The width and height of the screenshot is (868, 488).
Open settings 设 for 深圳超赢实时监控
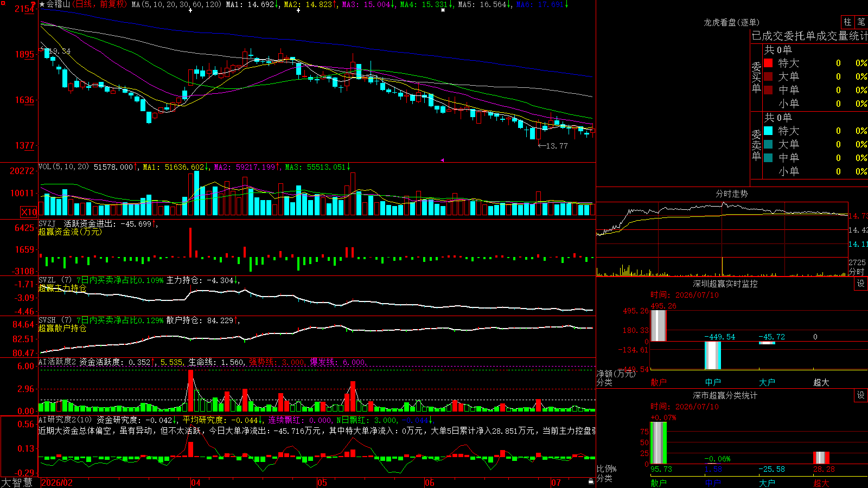(861, 284)
